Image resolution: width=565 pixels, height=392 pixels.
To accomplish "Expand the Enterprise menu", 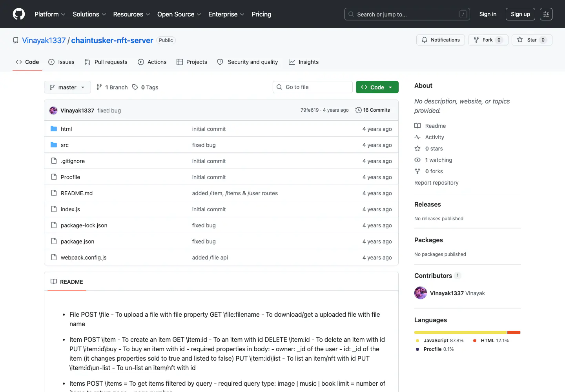I will 226,14.
